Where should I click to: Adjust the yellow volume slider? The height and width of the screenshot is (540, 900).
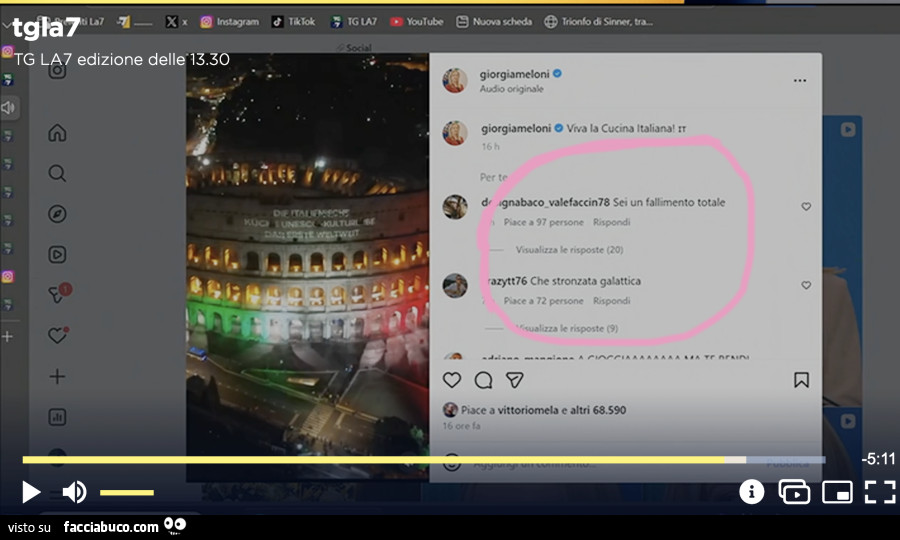click(x=127, y=492)
